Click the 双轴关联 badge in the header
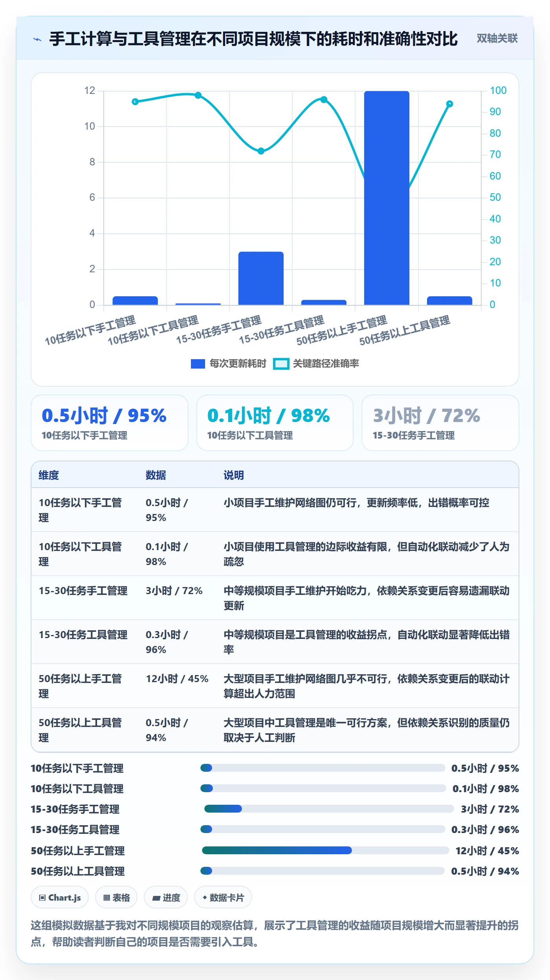550x980 pixels. (497, 39)
